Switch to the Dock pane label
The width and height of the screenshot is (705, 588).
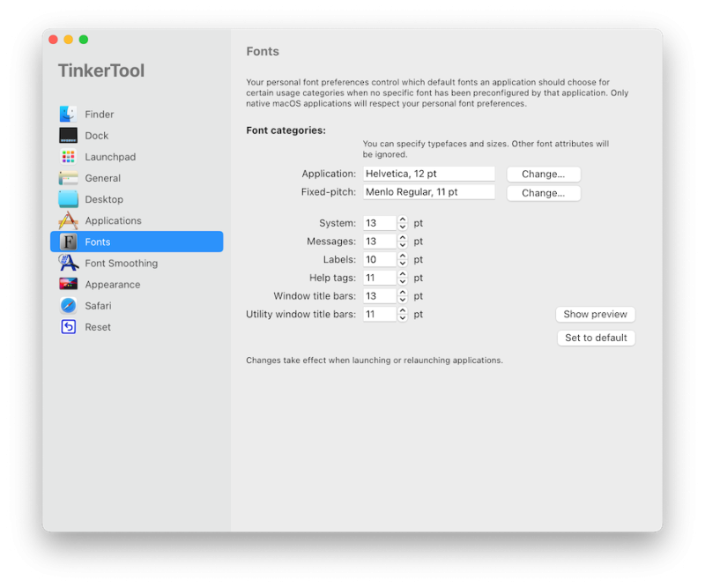point(97,136)
